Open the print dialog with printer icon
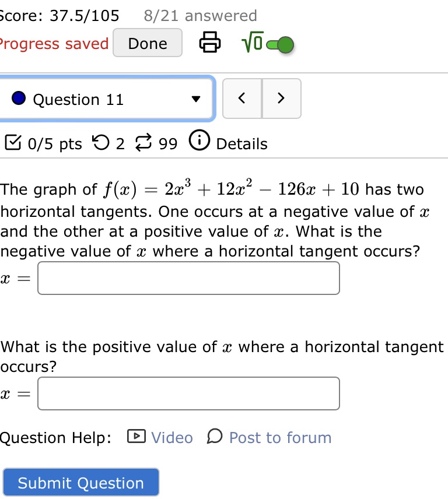Screen dimensions: 448x499 click(x=209, y=43)
